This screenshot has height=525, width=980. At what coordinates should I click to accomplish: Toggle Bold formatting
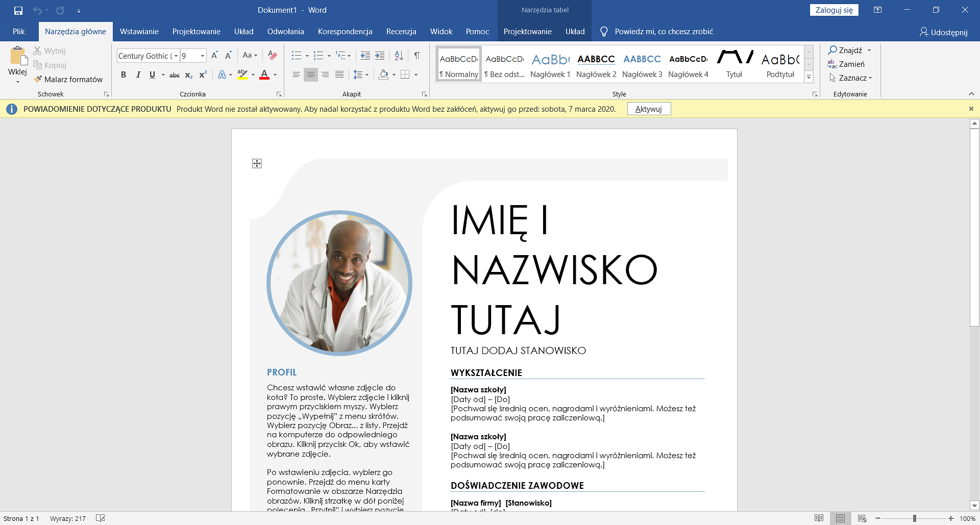click(123, 75)
